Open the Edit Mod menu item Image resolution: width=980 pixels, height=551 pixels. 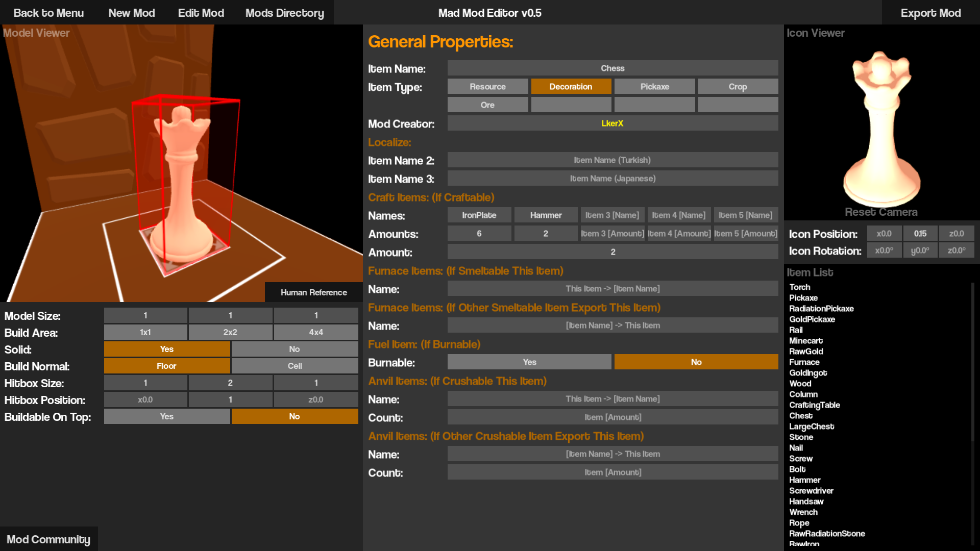(x=201, y=13)
